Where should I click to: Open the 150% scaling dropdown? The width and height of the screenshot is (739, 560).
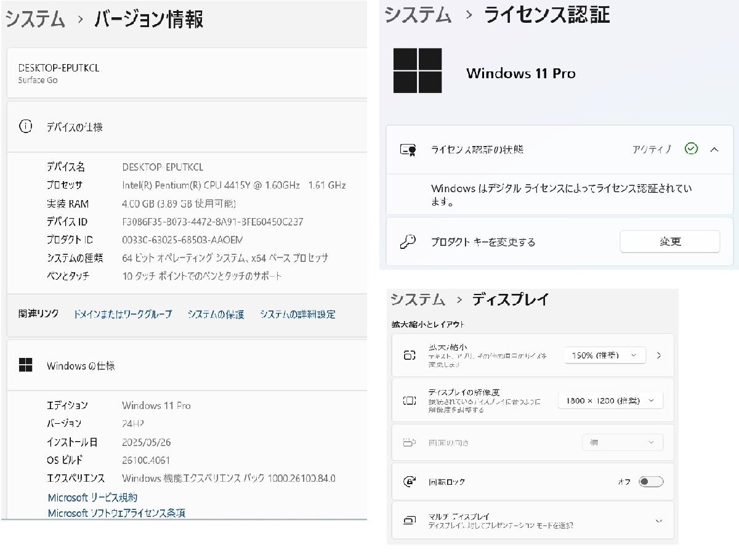point(604,355)
